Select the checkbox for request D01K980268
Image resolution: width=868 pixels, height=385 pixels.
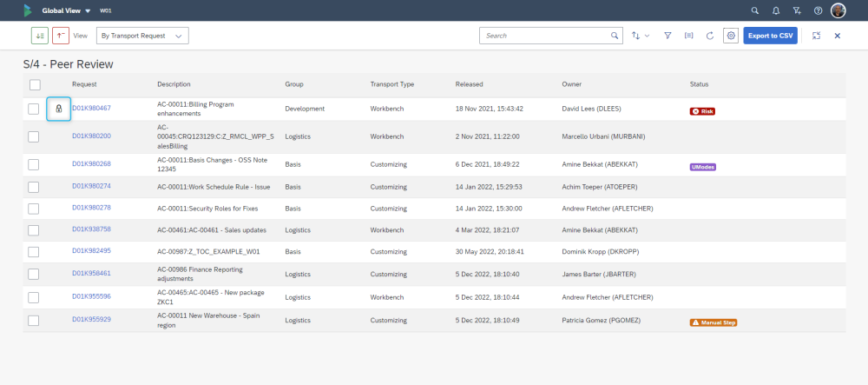click(34, 165)
